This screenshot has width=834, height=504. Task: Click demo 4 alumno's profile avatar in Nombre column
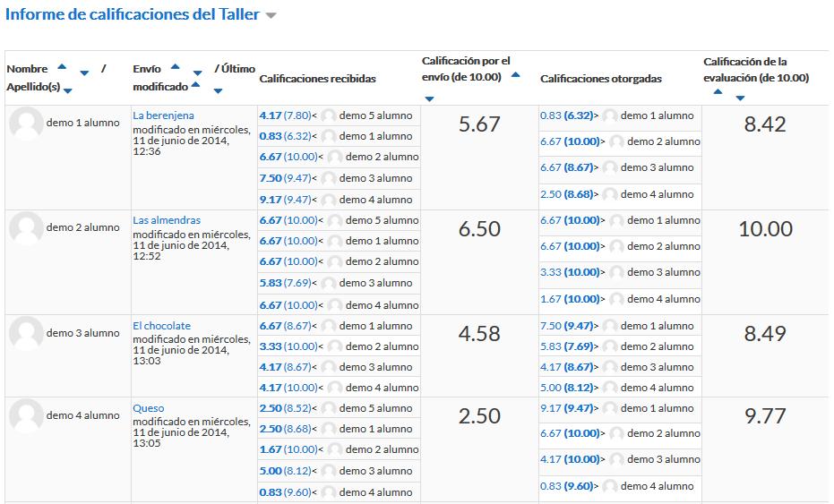[x=27, y=415]
